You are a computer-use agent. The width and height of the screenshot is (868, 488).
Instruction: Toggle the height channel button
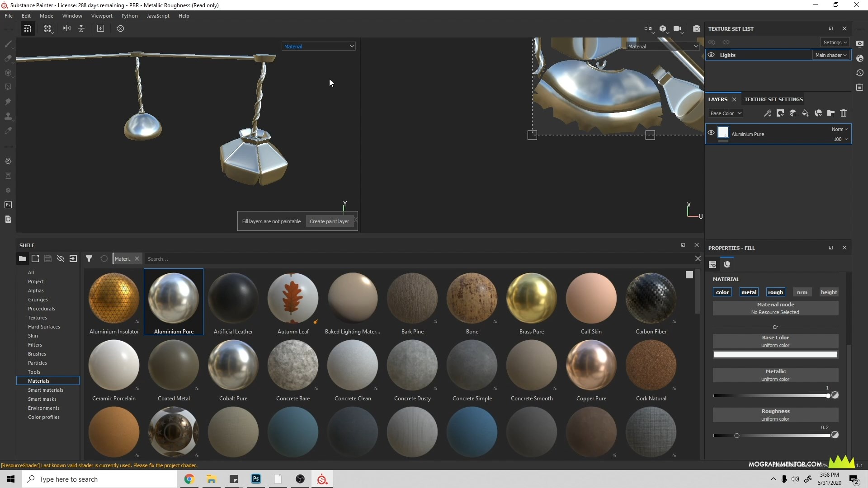829,292
